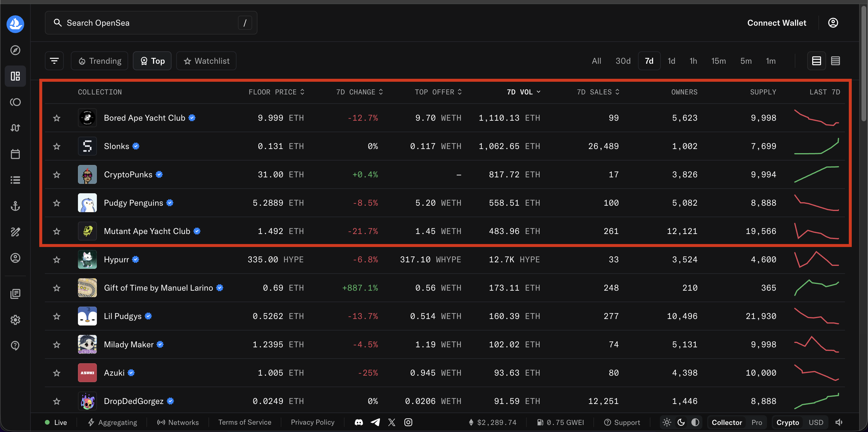868x432 pixels.
Task: Star the Slonks collection
Action: (57, 146)
